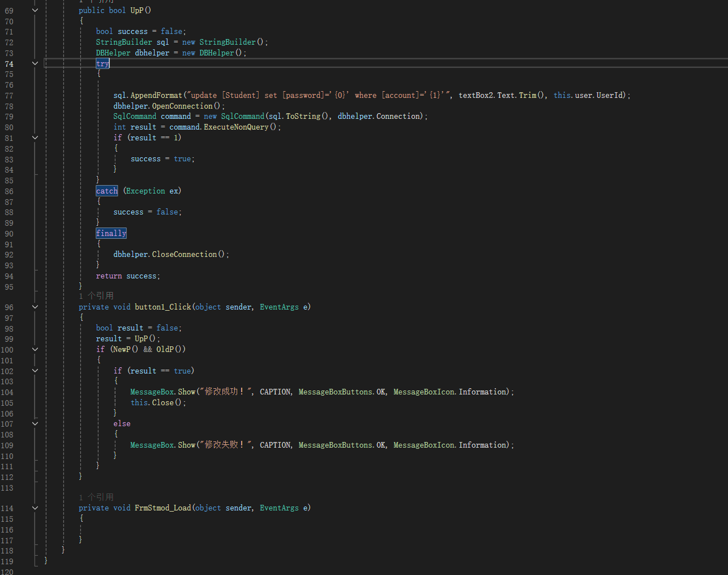Collapse the UpP method at line 69
The height and width of the screenshot is (575, 728).
pyautogui.click(x=35, y=10)
